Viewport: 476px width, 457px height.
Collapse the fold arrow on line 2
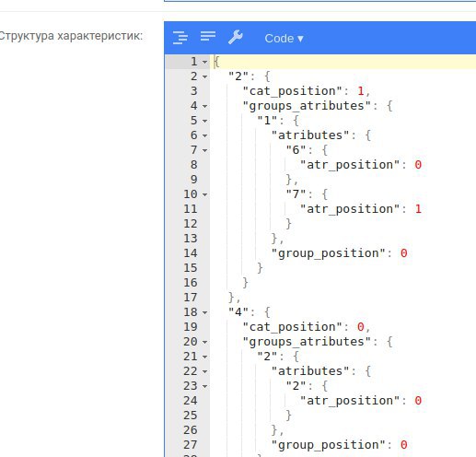(x=204, y=76)
